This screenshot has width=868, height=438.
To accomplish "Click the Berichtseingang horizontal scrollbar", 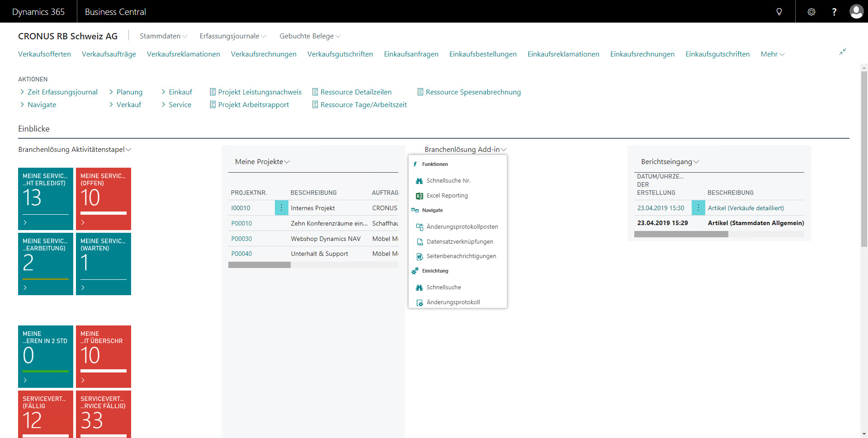I will pyautogui.click(x=681, y=234).
